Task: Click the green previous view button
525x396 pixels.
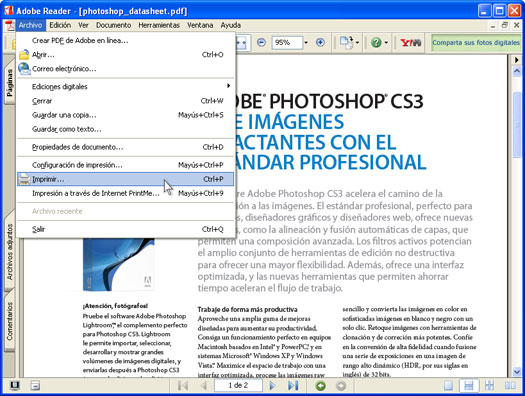Action: [x=320, y=386]
